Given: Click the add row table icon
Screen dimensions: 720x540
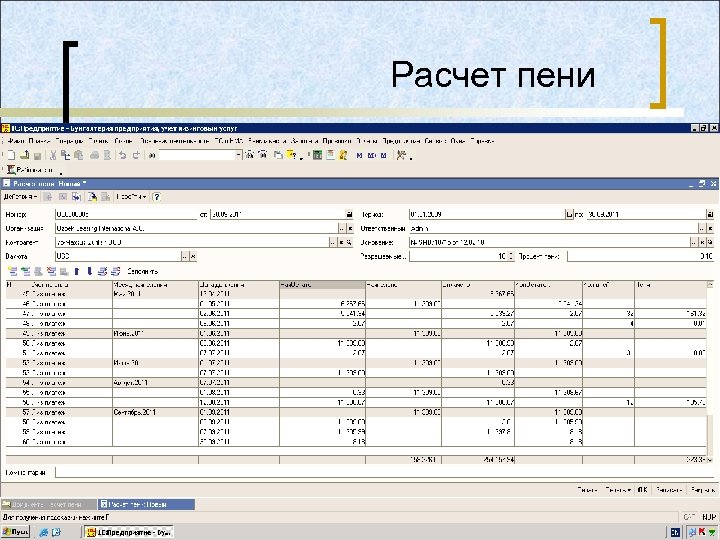Looking at the screenshot, I should (12, 271).
